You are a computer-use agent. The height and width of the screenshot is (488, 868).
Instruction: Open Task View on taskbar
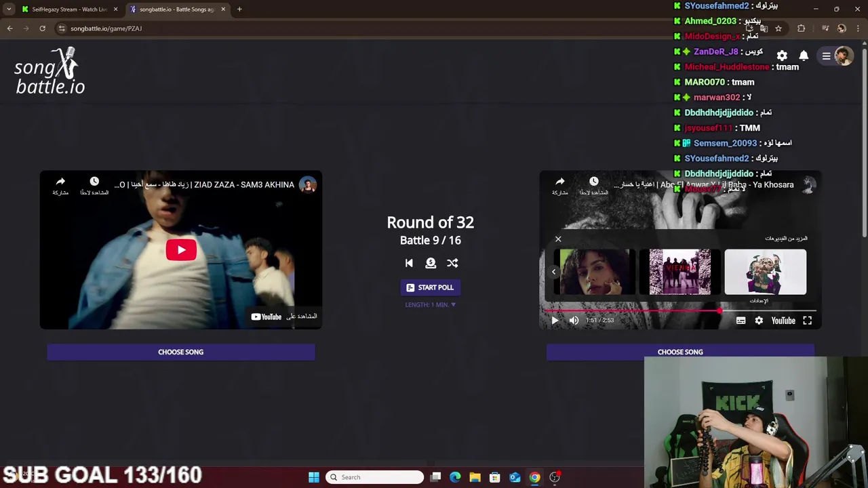436,477
